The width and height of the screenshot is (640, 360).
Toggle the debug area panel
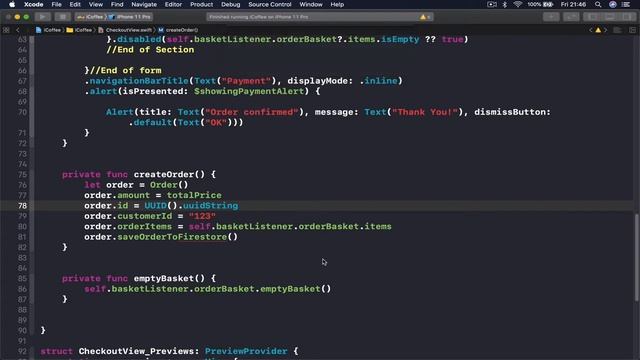tap(610, 17)
